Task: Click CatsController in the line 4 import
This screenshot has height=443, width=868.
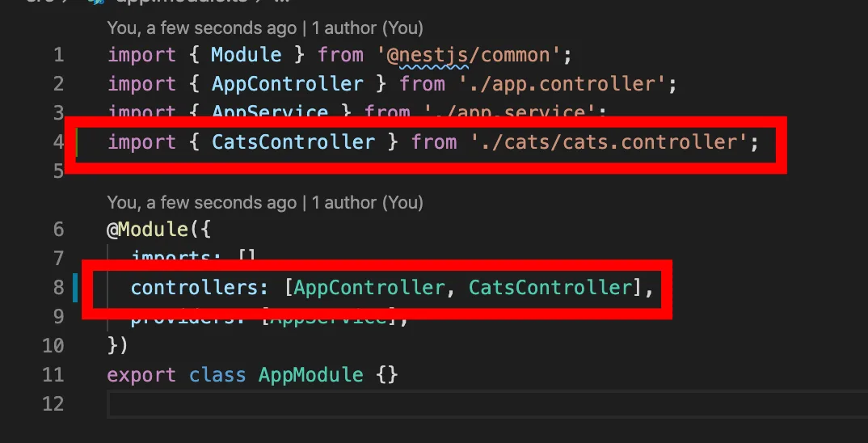Action: tap(293, 142)
